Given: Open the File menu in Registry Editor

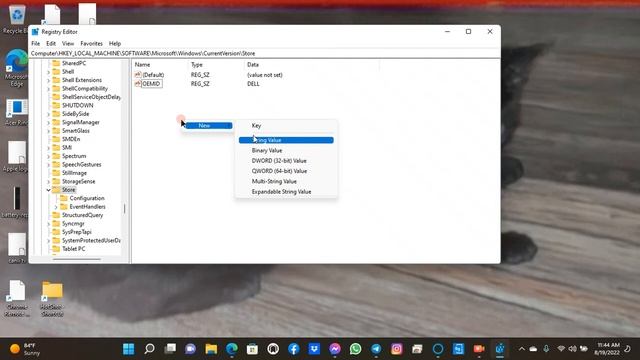Looking at the screenshot, I should 36,43.
